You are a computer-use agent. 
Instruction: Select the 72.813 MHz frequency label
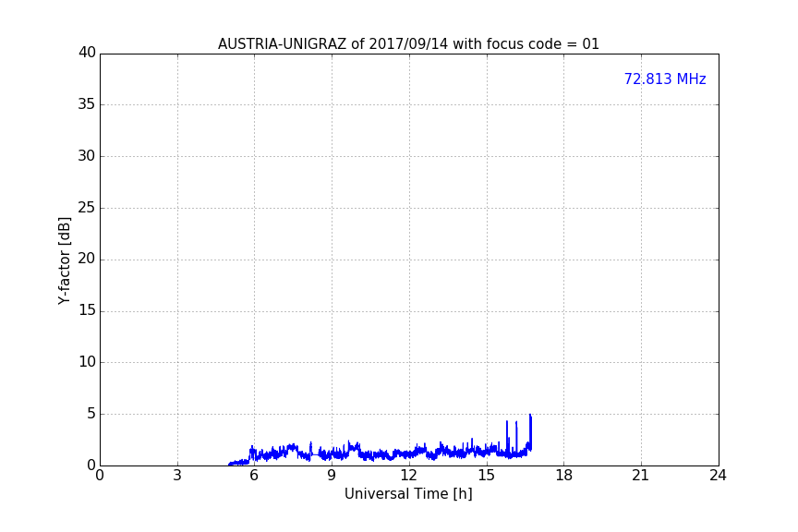(x=665, y=79)
